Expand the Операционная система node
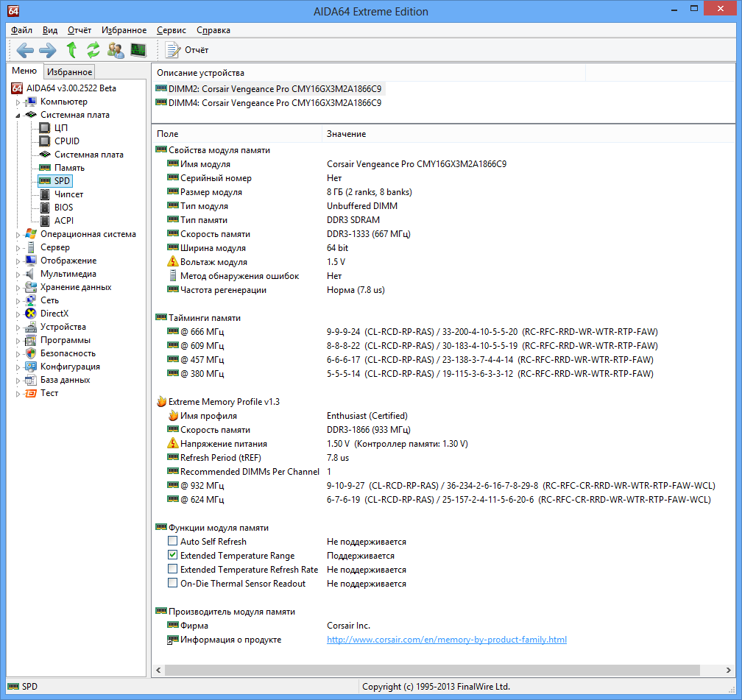Image resolution: width=742 pixels, height=700 pixels. pos(18,235)
